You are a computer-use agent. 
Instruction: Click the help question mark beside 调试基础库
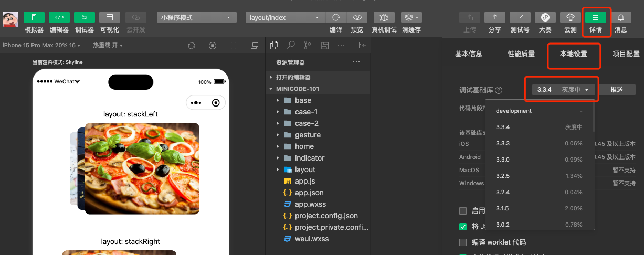pyautogui.click(x=499, y=90)
